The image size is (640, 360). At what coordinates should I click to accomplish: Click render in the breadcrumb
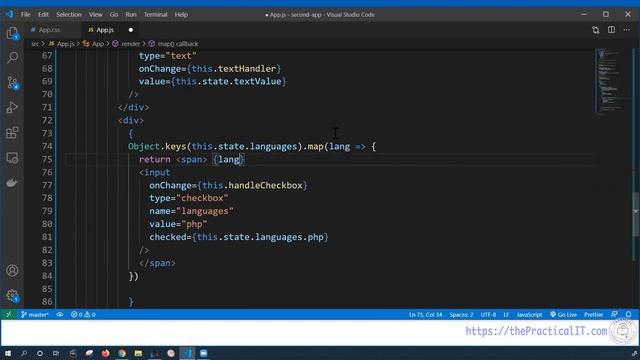pos(130,44)
